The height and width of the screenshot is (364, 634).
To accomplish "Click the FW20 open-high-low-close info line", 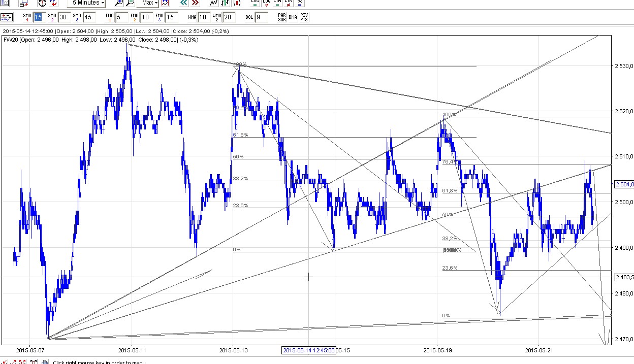I will [101, 40].
